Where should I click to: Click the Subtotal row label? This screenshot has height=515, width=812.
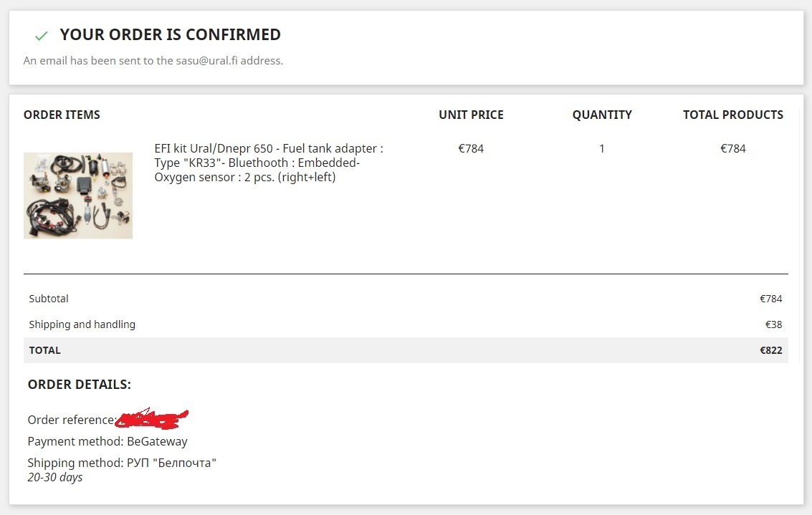coord(49,299)
